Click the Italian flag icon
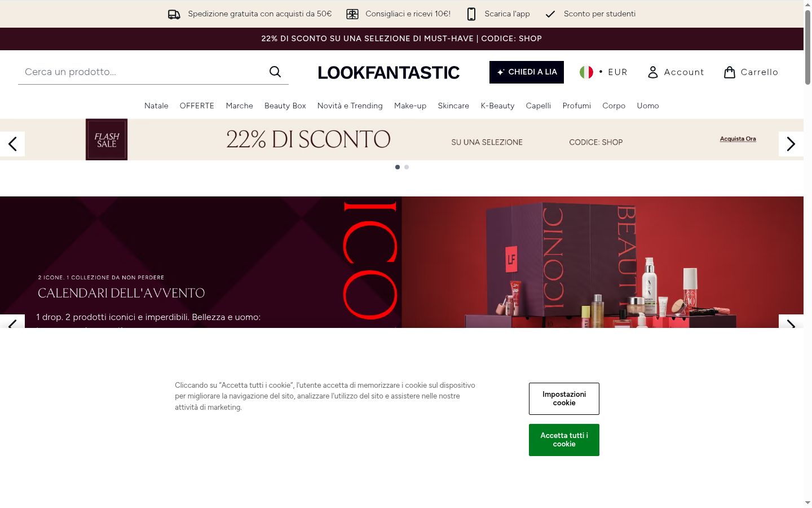The width and height of the screenshot is (812, 508). click(586, 72)
